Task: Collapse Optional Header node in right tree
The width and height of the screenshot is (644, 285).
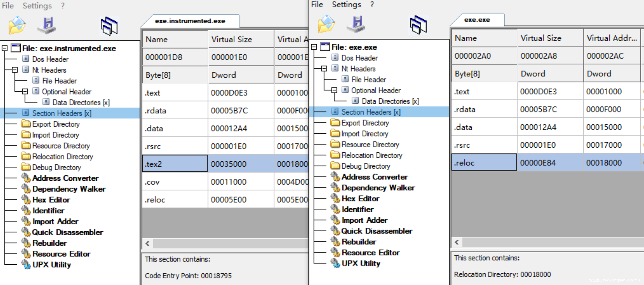Action: [x=334, y=90]
